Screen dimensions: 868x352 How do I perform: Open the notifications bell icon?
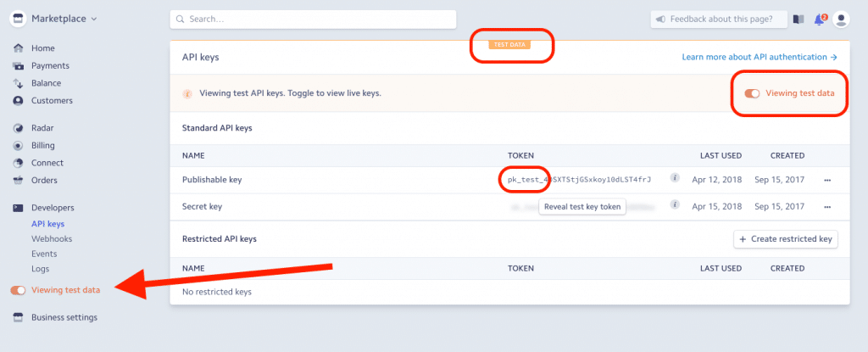820,19
